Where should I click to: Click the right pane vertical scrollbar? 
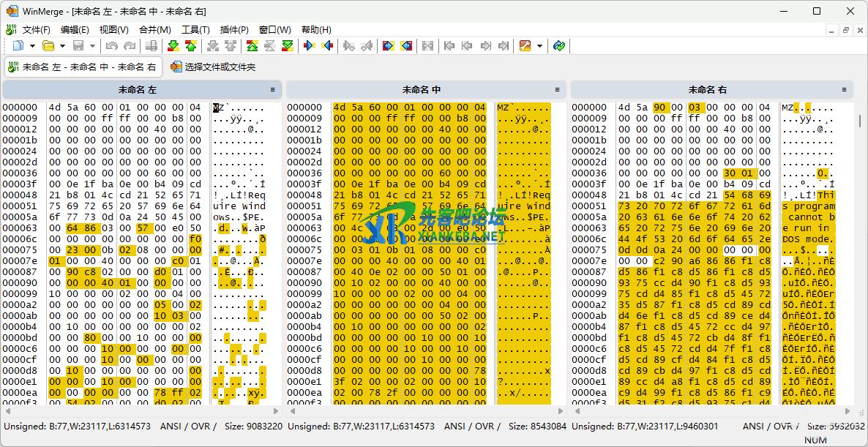pyautogui.click(x=859, y=219)
